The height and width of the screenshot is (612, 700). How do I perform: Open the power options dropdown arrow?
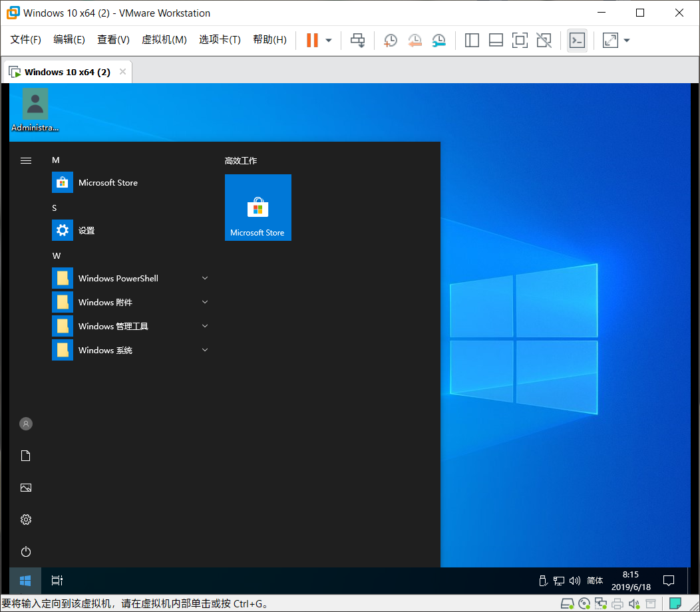point(329,40)
